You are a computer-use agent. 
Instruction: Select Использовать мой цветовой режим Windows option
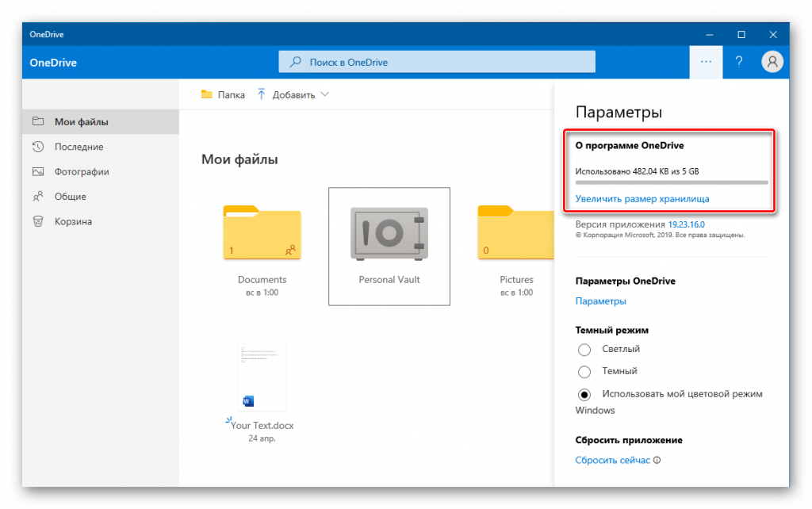[x=584, y=395]
